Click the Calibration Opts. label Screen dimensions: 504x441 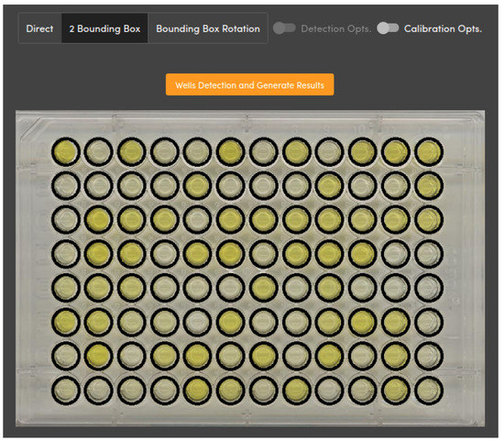click(x=443, y=28)
